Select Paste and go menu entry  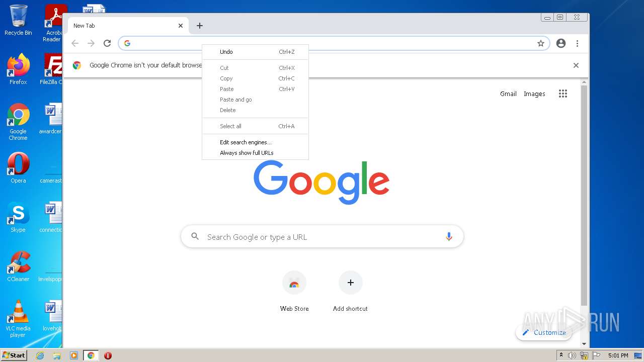(x=255, y=100)
